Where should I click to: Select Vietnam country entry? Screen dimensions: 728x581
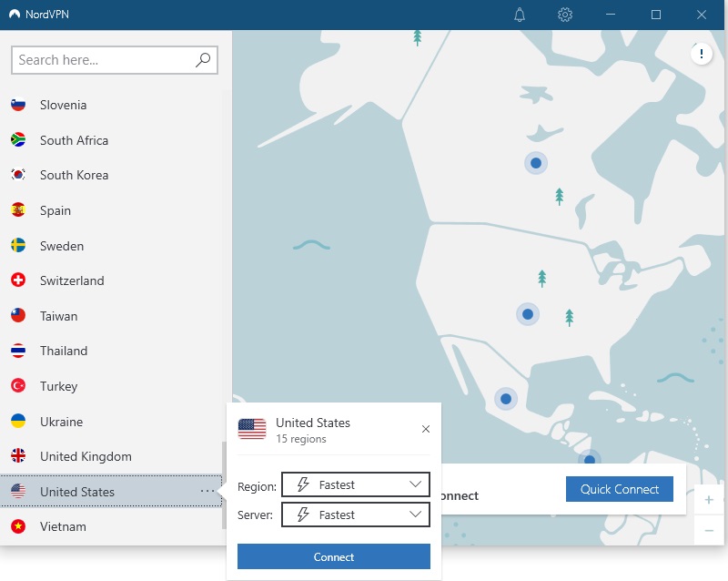(x=111, y=526)
